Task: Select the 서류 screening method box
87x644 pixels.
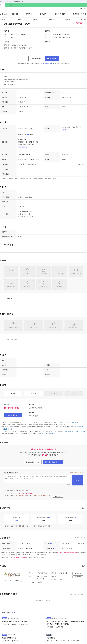Action: [x=13, y=393]
